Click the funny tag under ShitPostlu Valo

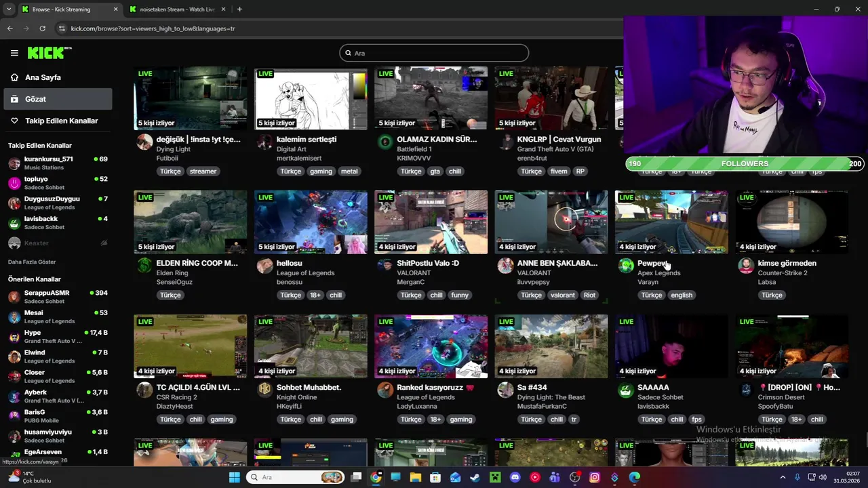coord(460,296)
